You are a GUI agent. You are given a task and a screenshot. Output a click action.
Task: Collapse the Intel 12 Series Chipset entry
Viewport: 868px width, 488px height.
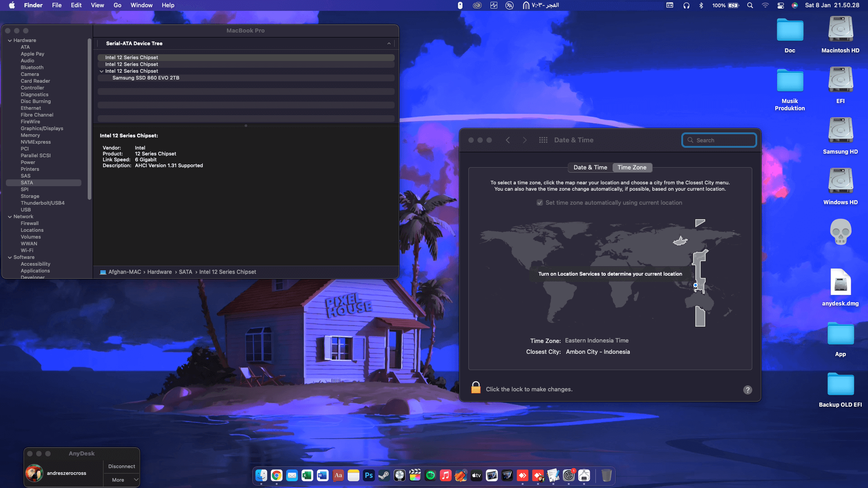tap(102, 71)
